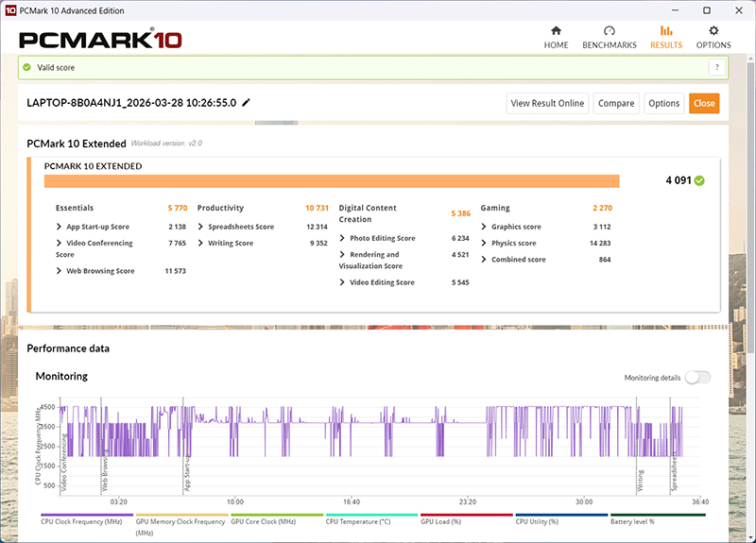756x543 pixels.
Task: Expand the Photo Editing Score row
Action: tap(343, 238)
